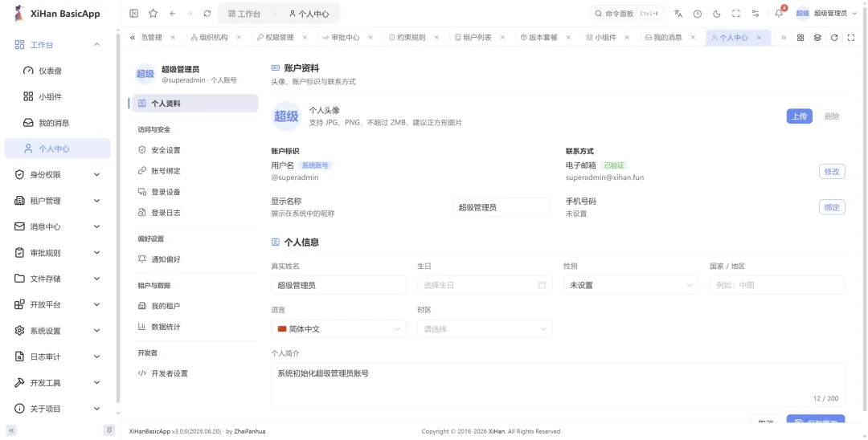This screenshot has height=440, width=868.
Task: Maximize the tab content area icon
Action: click(851, 38)
